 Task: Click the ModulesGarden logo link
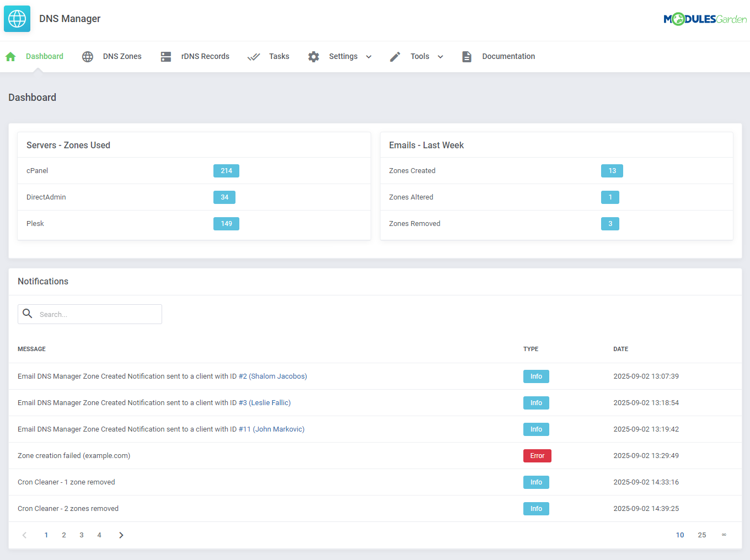[705, 19]
